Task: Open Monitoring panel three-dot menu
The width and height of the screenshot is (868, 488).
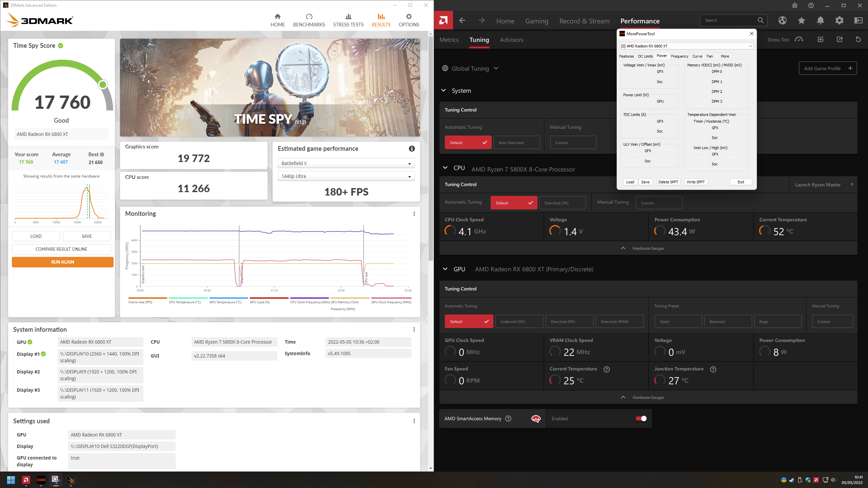Action: 414,214
